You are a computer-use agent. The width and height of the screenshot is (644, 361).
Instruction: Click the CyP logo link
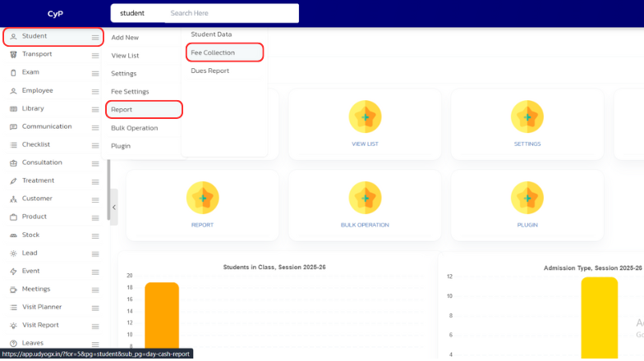[55, 13]
